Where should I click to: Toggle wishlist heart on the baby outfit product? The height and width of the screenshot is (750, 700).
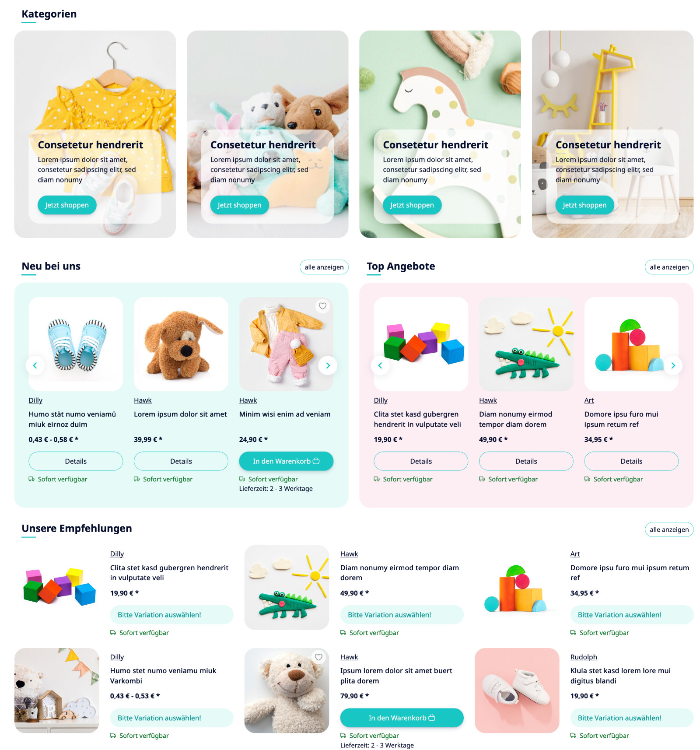coord(322,306)
